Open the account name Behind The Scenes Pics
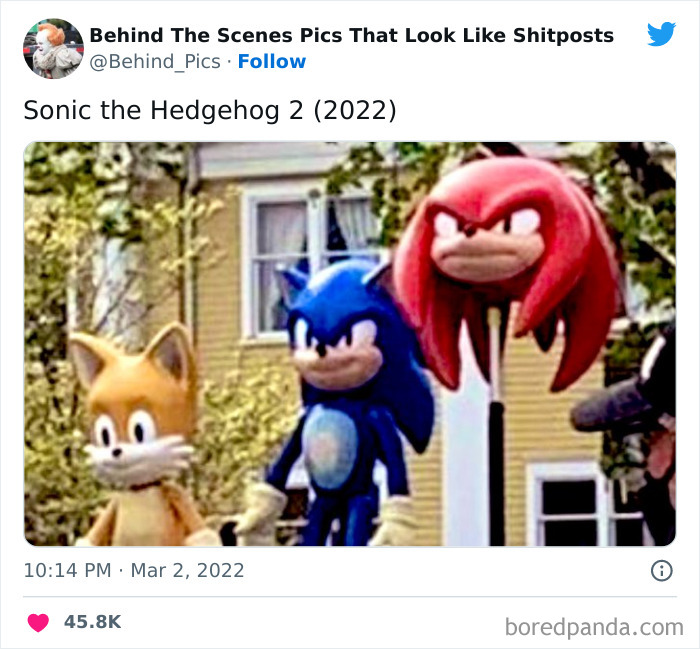Image resolution: width=700 pixels, height=649 pixels. tap(351, 35)
